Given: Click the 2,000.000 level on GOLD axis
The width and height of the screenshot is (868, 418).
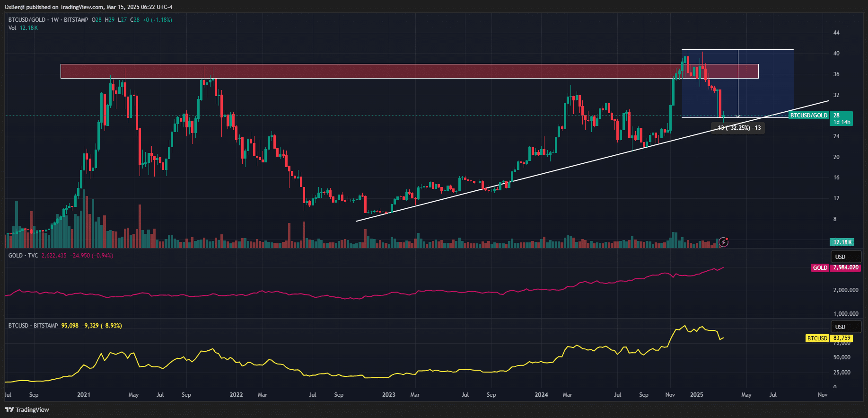Looking at the screenshot, I should click(x=846, y=290).
